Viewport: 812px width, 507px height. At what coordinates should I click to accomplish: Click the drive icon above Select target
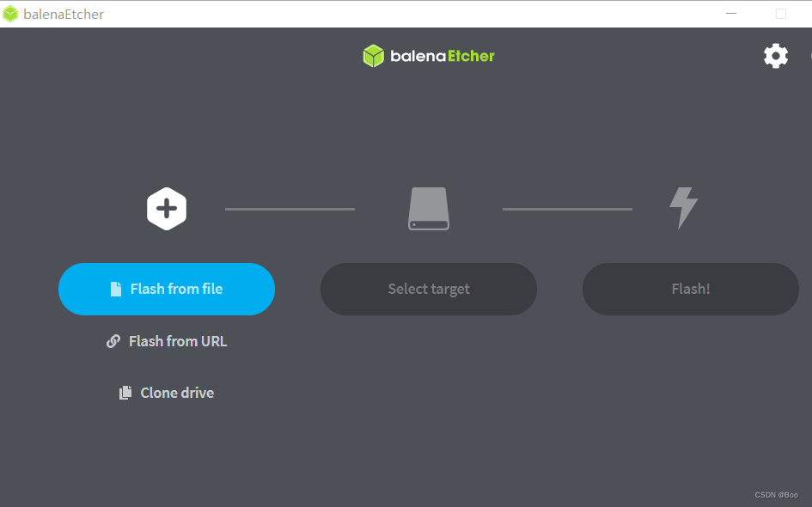[x=429, y=209]
